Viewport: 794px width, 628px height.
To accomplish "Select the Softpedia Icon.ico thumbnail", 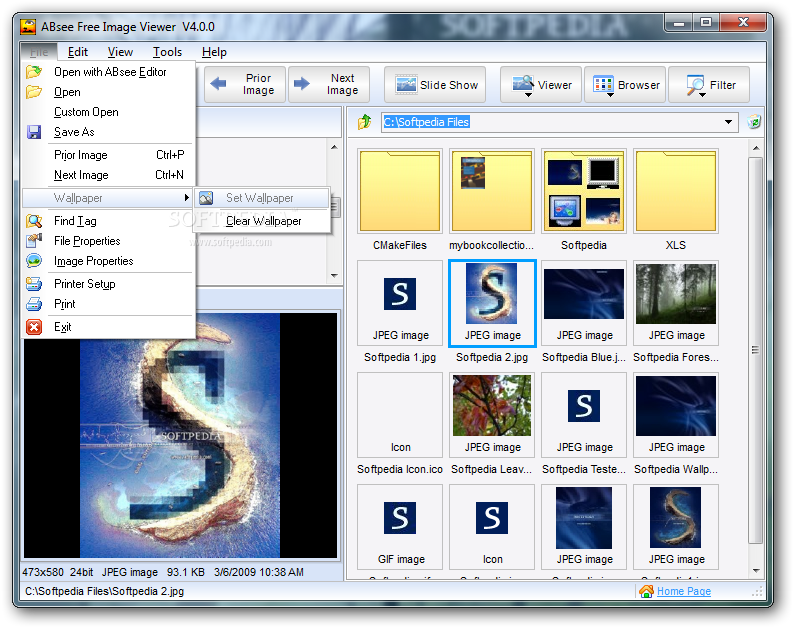I will [400, 415].
